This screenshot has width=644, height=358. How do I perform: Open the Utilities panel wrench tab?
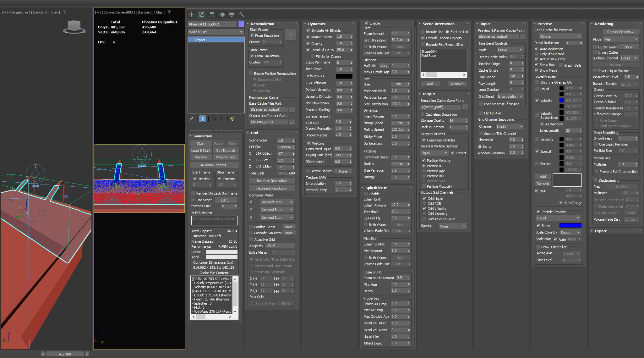(x=242, y=15)
